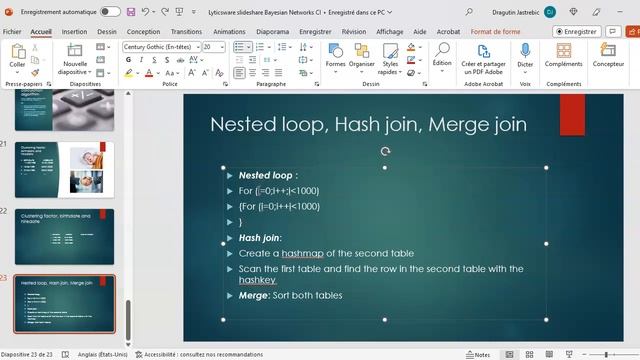Open Accessibilité recommendations in status bar
This screenshot has width=640, height=360.
199,355
